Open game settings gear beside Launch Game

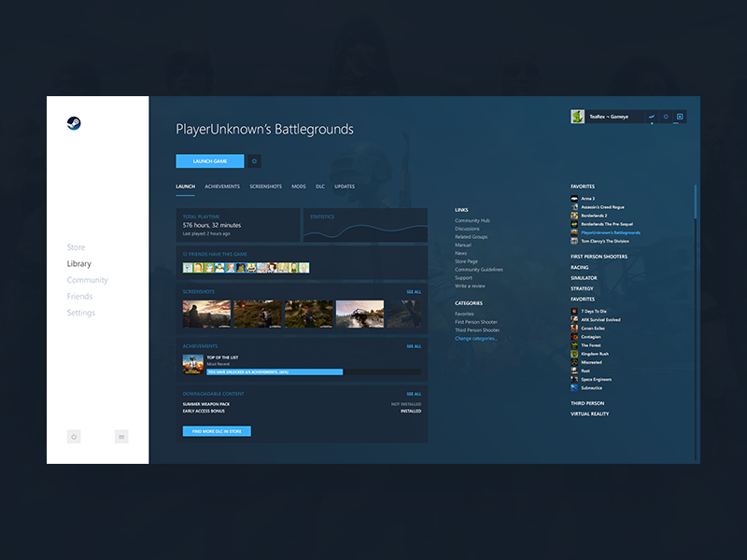pos(254,161)
